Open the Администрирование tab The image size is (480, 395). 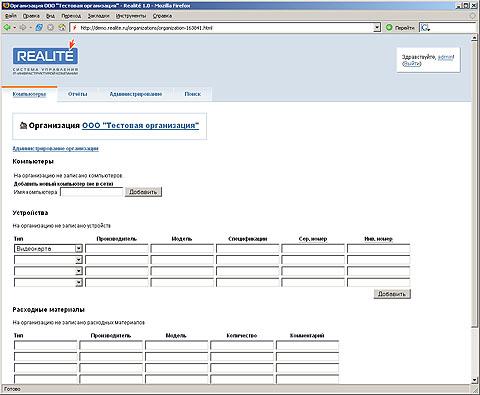coord(136,94)
